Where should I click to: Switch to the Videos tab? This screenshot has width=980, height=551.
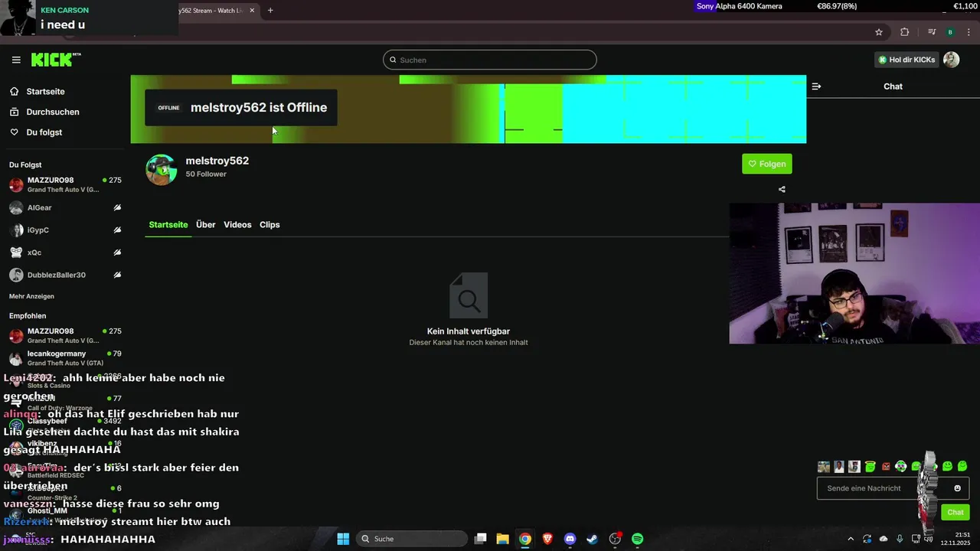[237, 225]
